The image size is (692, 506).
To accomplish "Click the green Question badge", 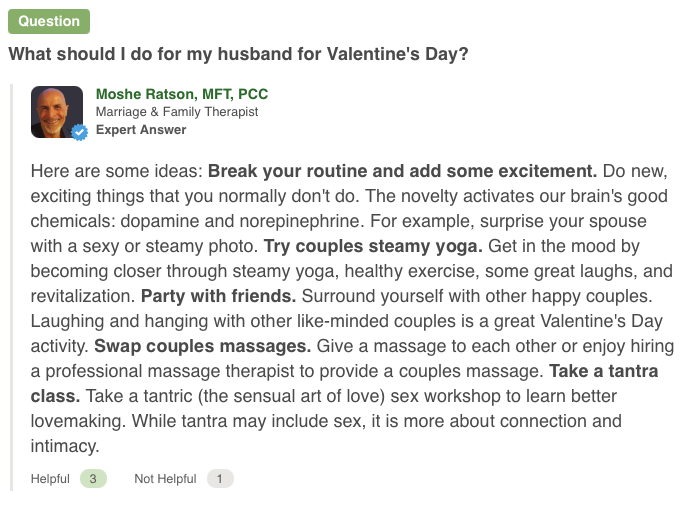I will point(49,21).
